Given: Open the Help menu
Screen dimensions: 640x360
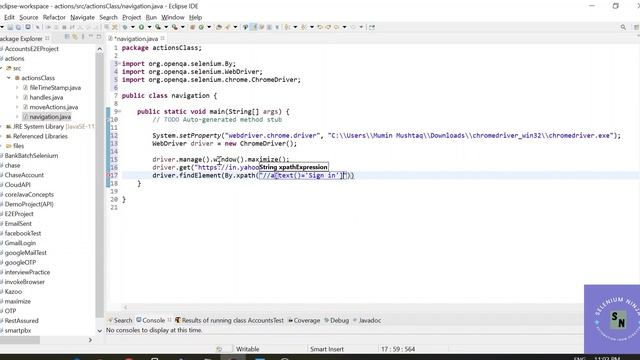Looking at the screenshot, I should click(x=196, y=17).
